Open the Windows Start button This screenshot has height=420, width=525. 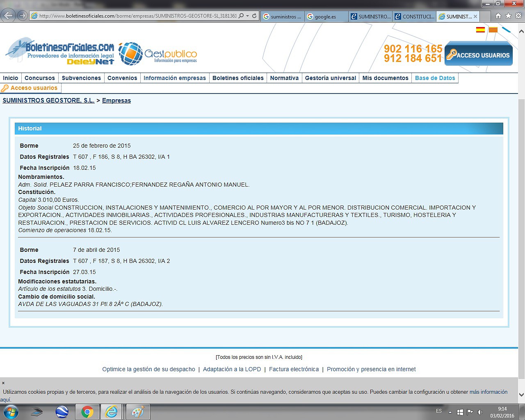point(10,412)
